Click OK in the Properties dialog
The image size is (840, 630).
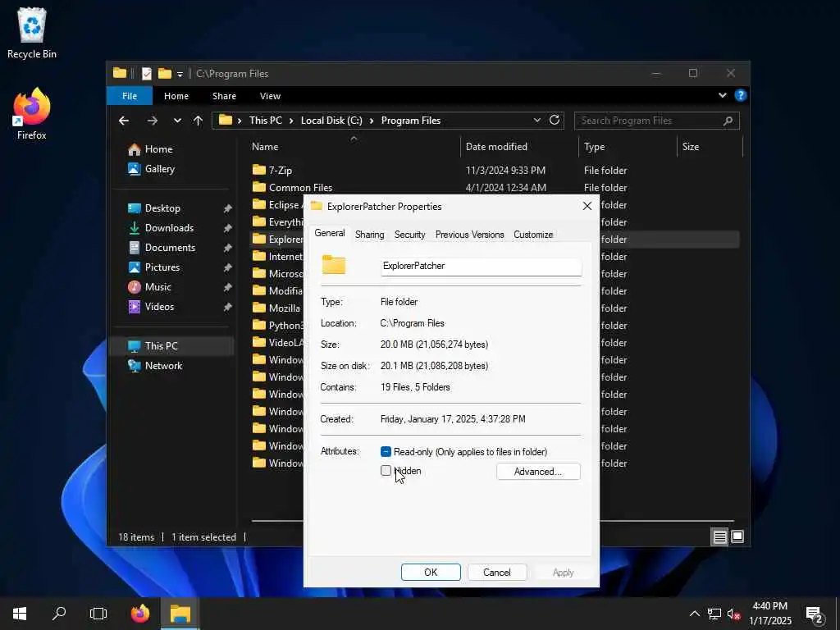coord(431,572)
